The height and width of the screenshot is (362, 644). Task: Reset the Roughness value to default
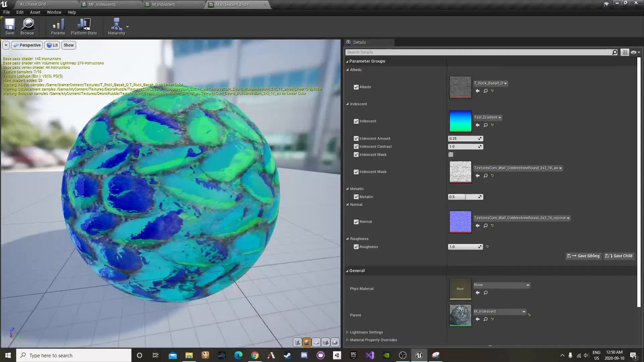[487, 247]
